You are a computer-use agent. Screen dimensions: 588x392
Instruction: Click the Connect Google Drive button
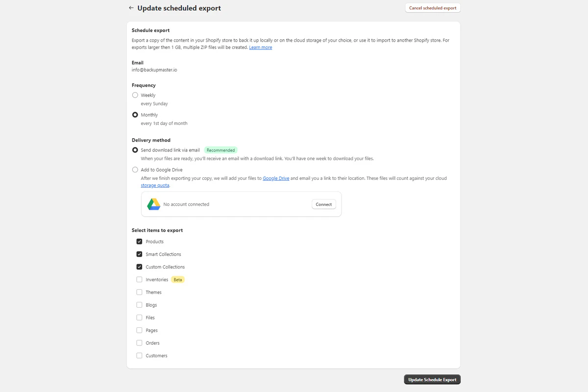point(324,204)
